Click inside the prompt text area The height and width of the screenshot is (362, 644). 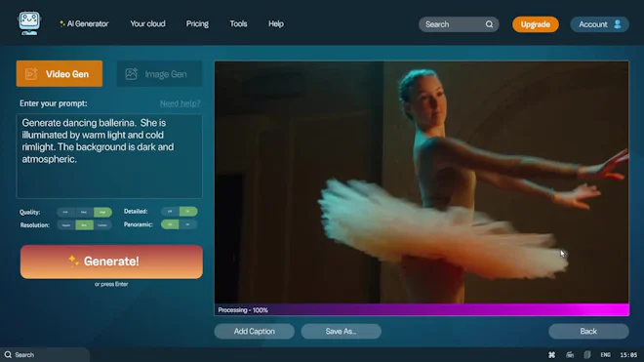point(109,156)
